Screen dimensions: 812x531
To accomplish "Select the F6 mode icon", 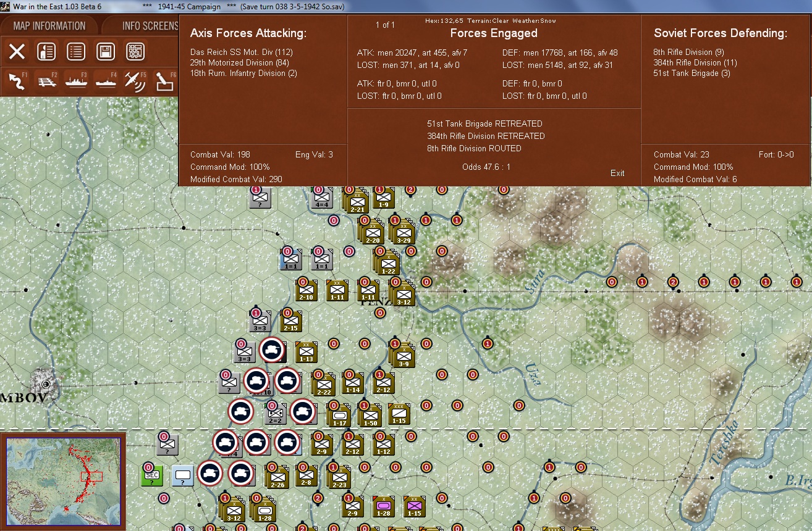I will tap(165, 81).
